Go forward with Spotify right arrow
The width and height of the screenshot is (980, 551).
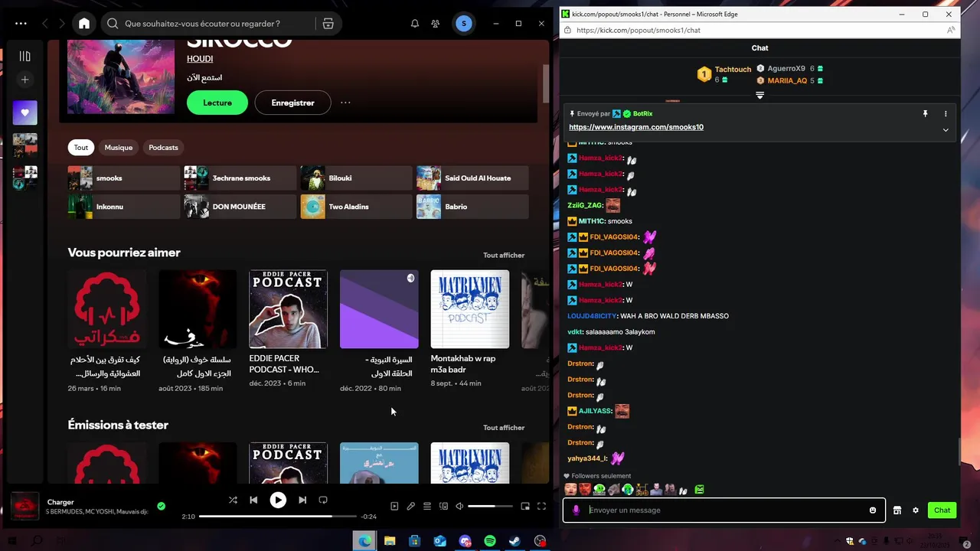(x=63, y=24)
